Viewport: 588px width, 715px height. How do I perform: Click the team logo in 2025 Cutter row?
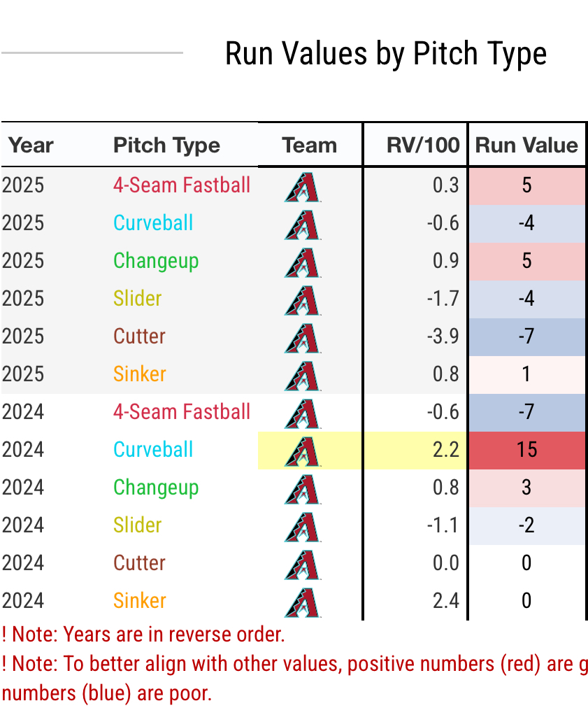click(303, 337)
